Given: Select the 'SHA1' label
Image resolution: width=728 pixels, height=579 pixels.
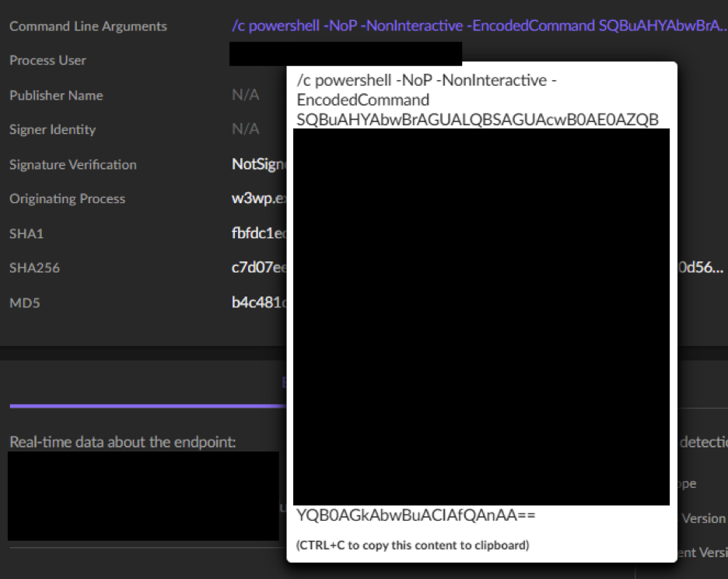Looking at the screenshot, I should 26,233.
